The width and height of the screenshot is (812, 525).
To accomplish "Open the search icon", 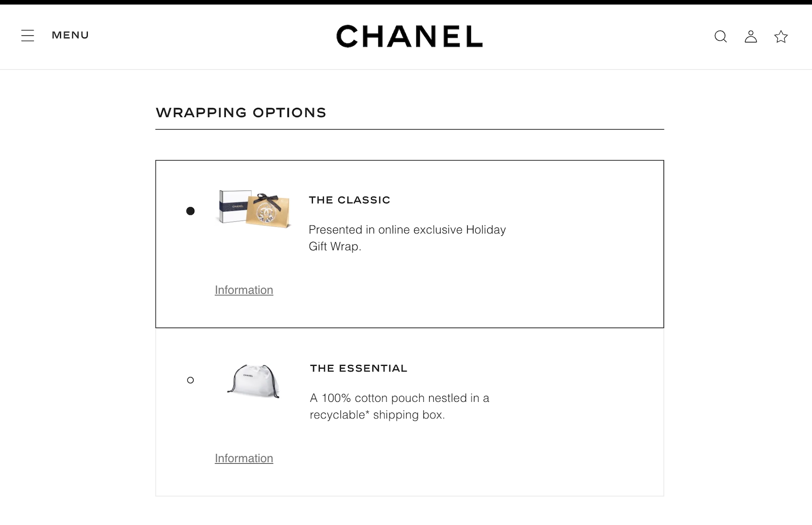I will pos(720,36).
